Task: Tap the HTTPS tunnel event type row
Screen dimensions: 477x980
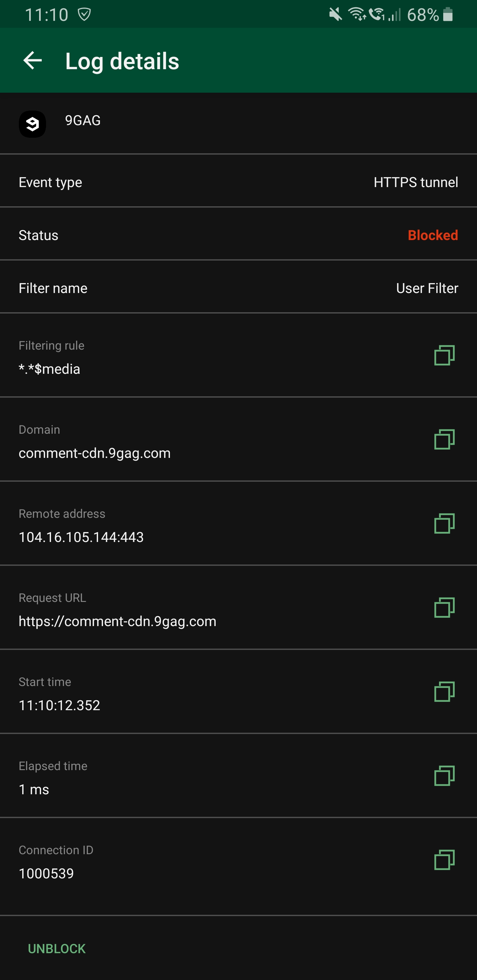Action: pos(416,182)
